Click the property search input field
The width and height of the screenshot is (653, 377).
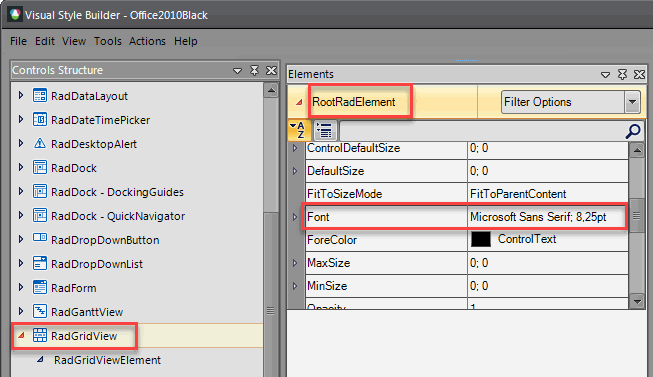pyautogui.click(x=482, y=131)
